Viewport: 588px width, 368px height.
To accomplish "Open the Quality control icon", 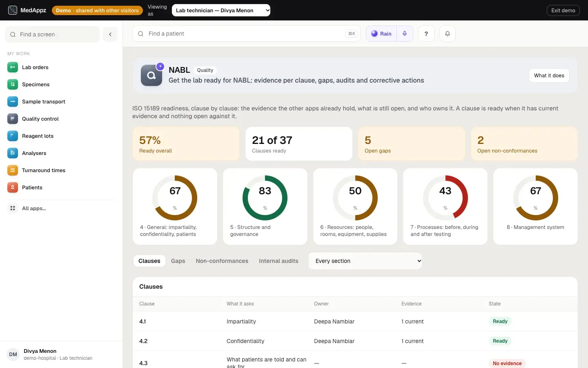I will pyautogui.click(x=13, y=119).
